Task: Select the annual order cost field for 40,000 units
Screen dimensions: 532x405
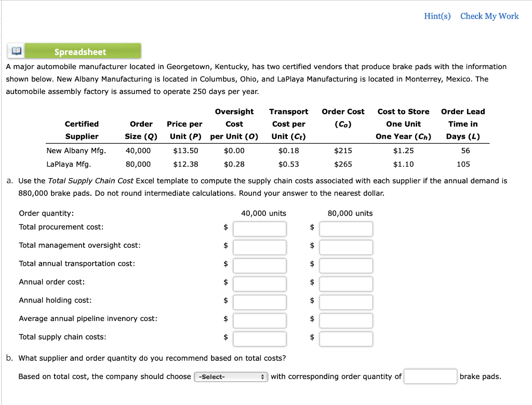Action: (260, 283)
